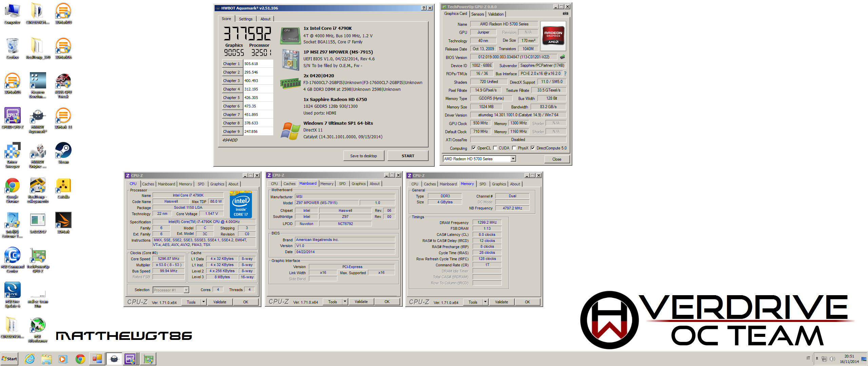Launch MSI Live Update 6 shortcut

[x=12, y=295]
